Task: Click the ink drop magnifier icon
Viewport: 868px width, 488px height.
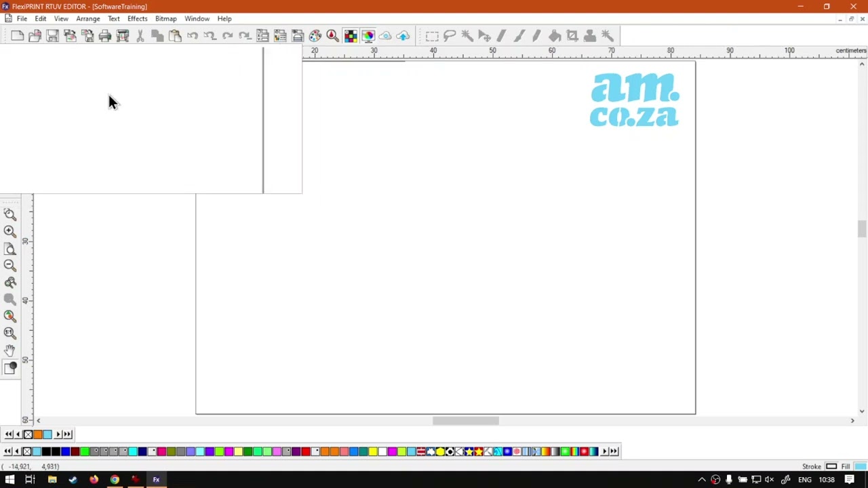Action: (332, 36)
